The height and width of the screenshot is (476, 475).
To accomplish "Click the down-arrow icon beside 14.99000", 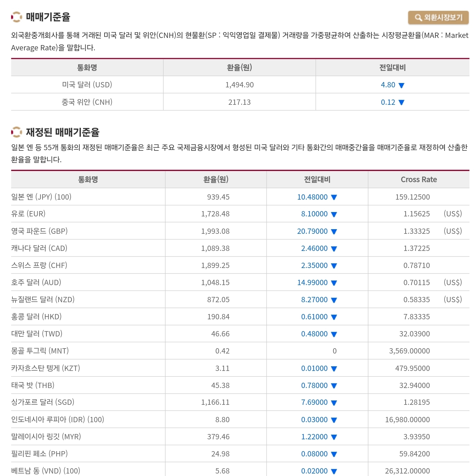I will pos(334,283).
